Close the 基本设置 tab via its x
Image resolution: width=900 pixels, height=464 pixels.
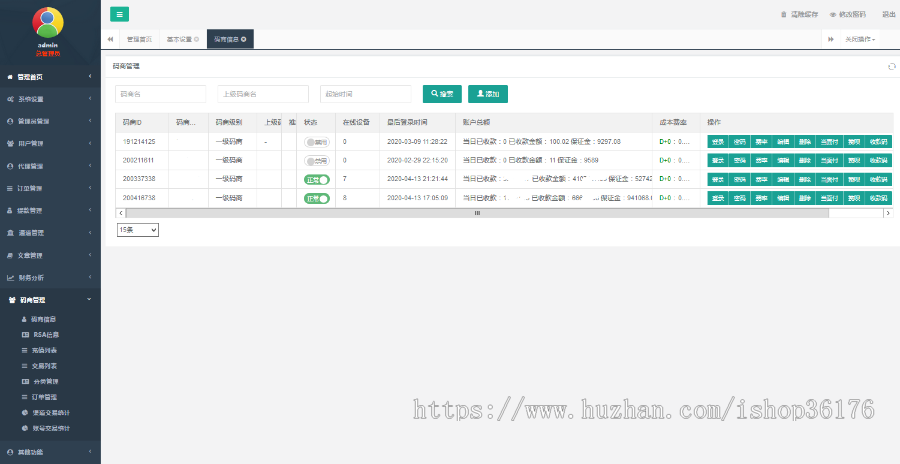196,40
